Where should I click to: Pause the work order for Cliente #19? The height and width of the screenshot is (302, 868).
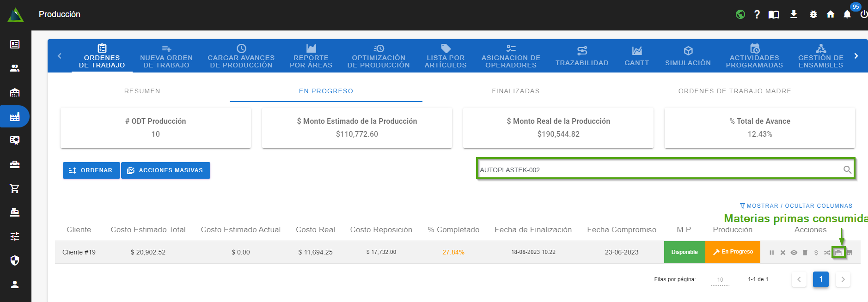point(771,253)
